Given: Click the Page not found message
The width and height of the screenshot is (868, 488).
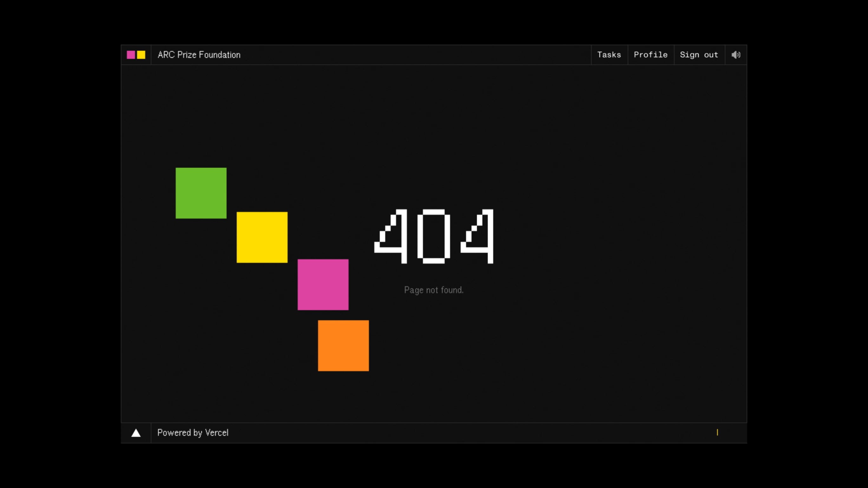Looking at the screenshot, I should (434, 290).
